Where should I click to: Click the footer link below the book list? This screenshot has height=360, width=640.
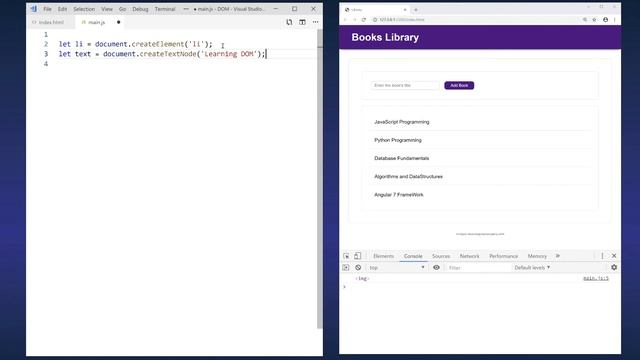click(480, 234)
